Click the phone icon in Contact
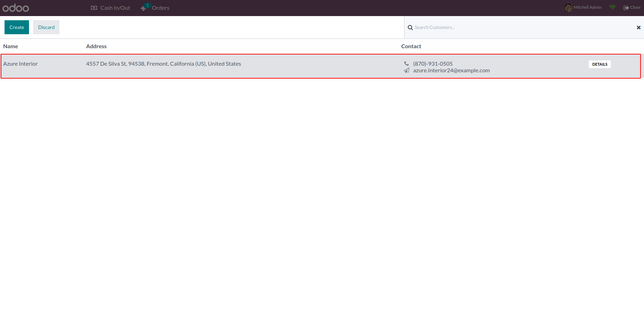Viewport: 644px width, 328px height. pos(407,64)
